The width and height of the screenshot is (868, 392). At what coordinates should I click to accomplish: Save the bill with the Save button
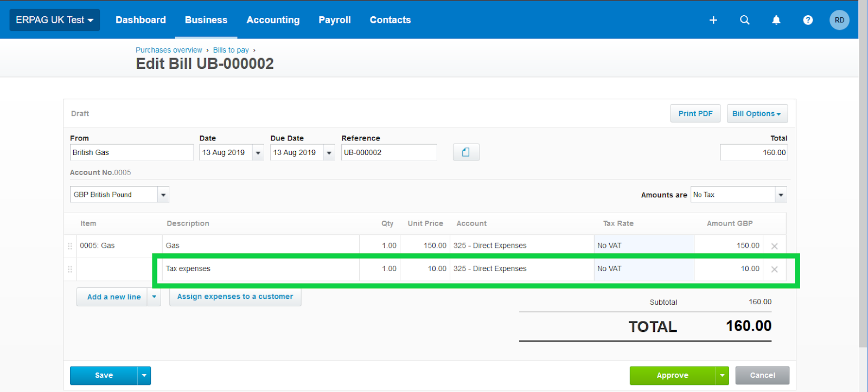click(104, 375)
